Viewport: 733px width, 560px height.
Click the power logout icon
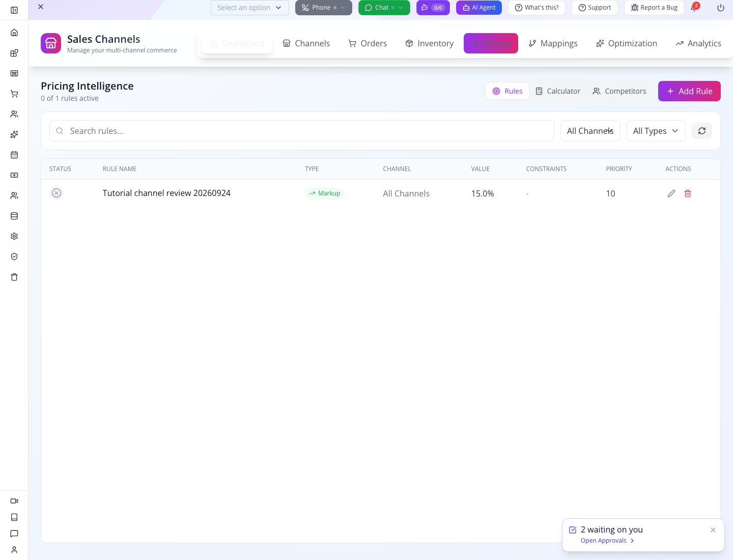coord(721,8)
